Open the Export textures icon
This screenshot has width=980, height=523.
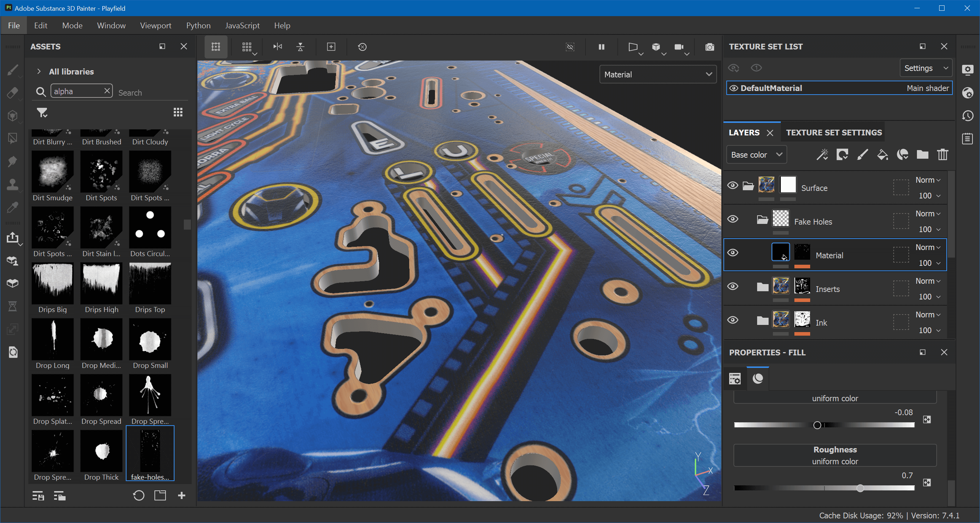(x=13, y=238)
